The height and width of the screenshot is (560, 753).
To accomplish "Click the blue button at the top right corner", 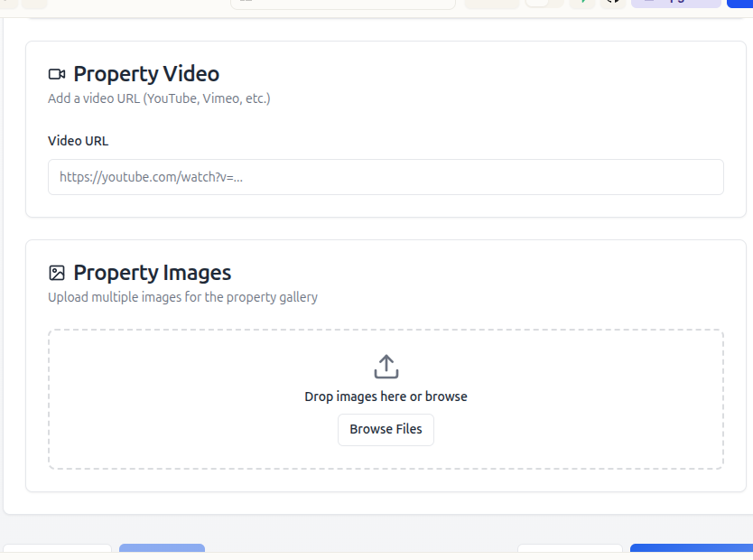I will [739, 3].
